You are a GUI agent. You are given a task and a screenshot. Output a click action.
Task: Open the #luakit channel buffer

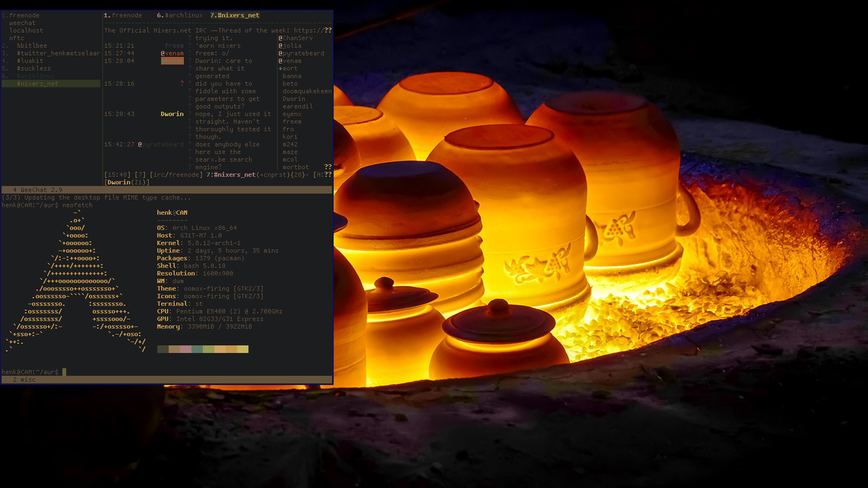point(30,60)
